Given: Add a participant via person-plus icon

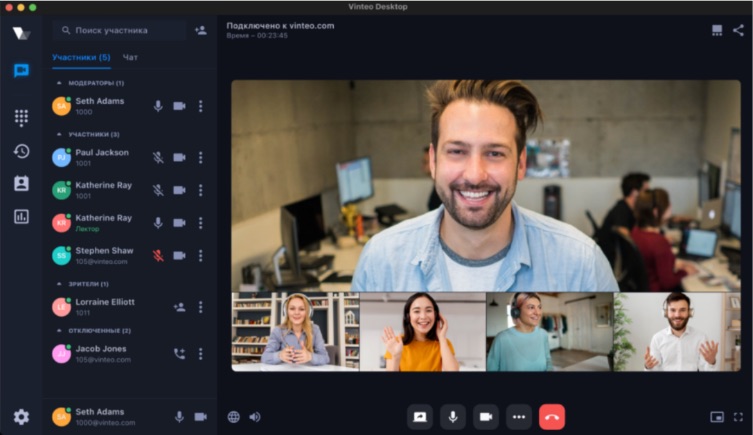Looking at the screenshot, I should pyautogui.click(x=201, y=30).
